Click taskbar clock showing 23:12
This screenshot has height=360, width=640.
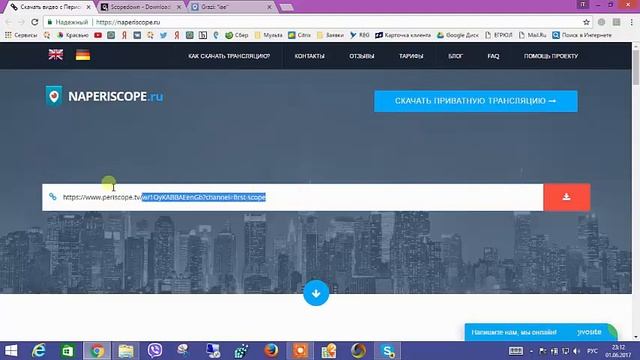(x=618, y=351)
